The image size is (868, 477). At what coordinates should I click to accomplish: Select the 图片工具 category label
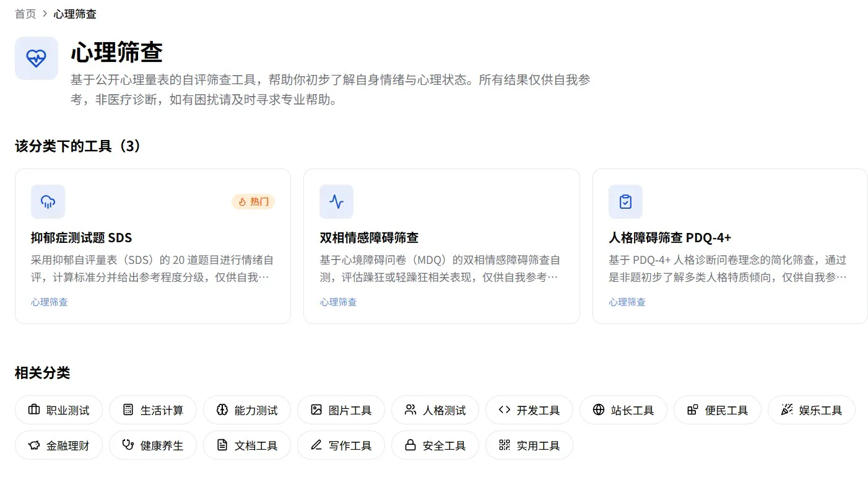[350, 410]
